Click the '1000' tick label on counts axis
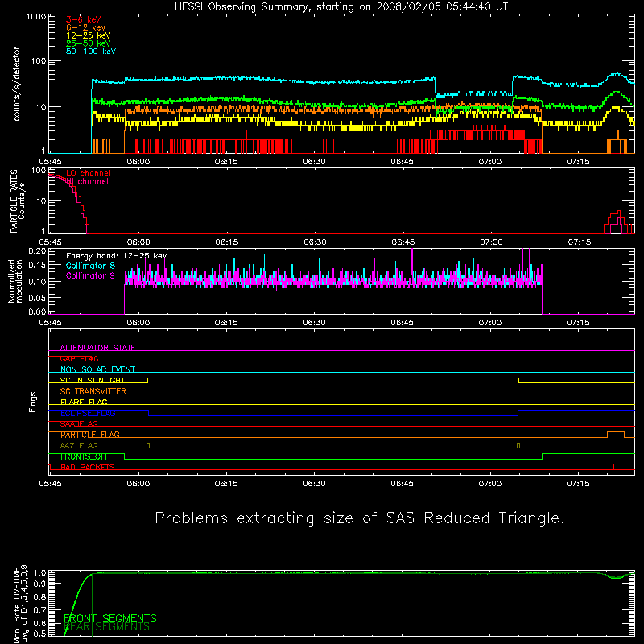The image size is (644, 644). [x=36, y=17]
